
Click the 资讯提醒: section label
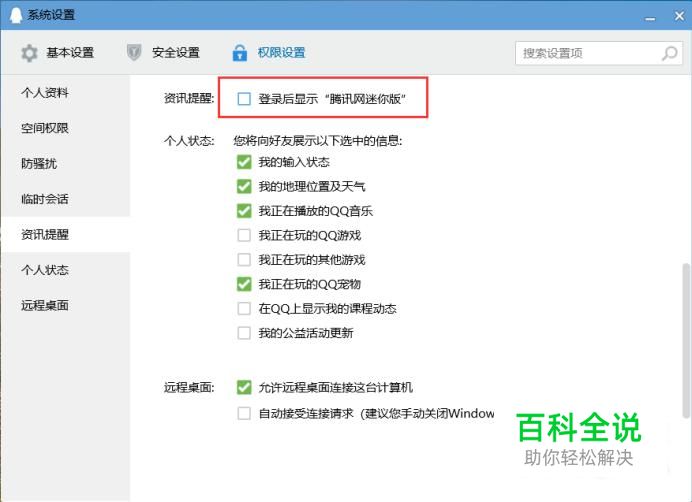click(189, 98)
